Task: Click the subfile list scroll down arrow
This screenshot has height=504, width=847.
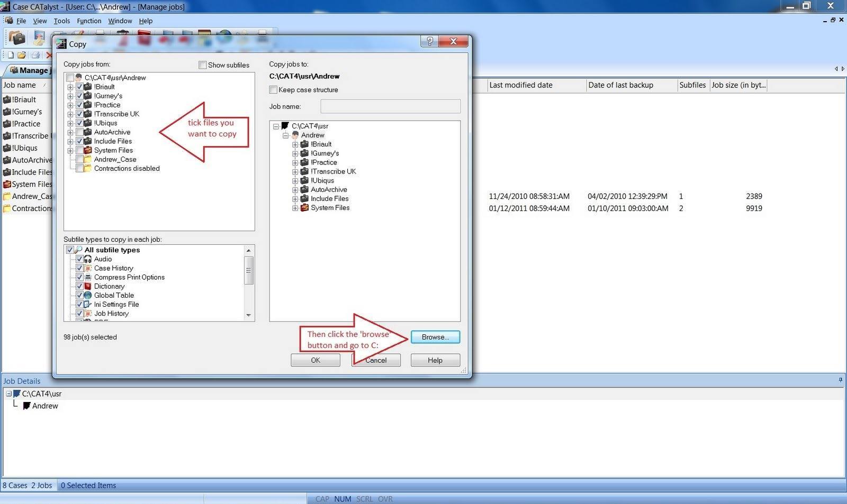Action: point(249,315)
